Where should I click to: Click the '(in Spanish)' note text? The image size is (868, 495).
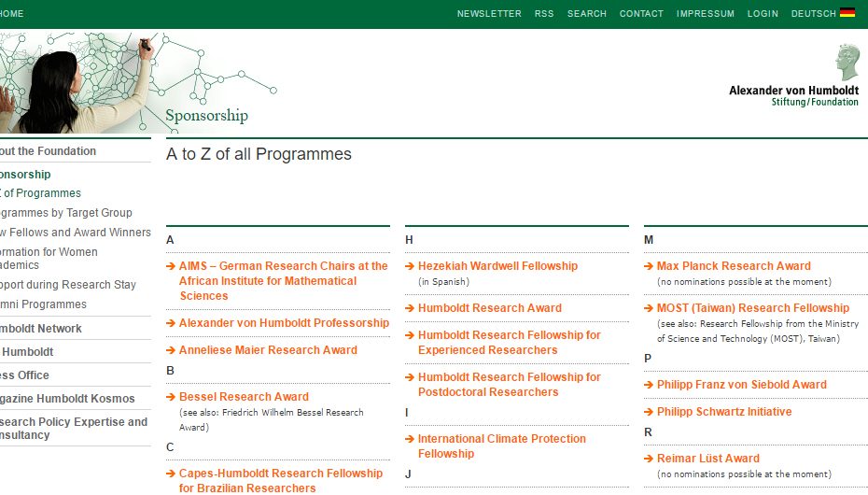tap(443, 282)
